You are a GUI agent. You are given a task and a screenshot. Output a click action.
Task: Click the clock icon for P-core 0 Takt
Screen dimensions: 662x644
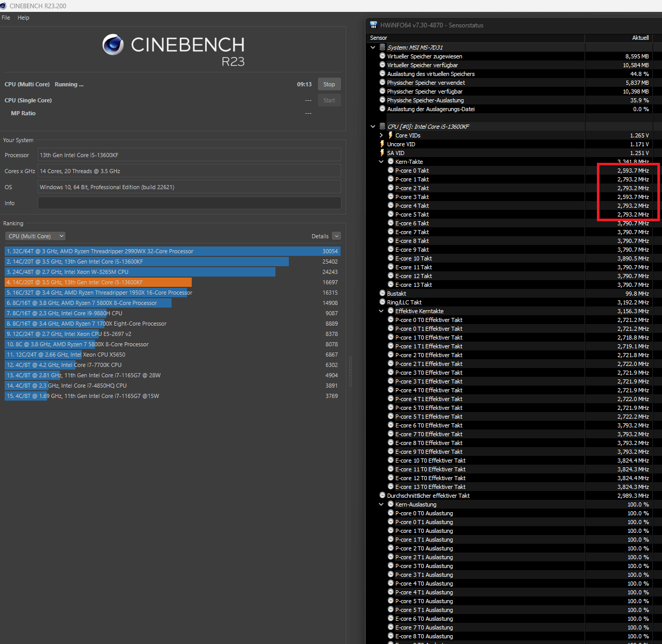391,170
